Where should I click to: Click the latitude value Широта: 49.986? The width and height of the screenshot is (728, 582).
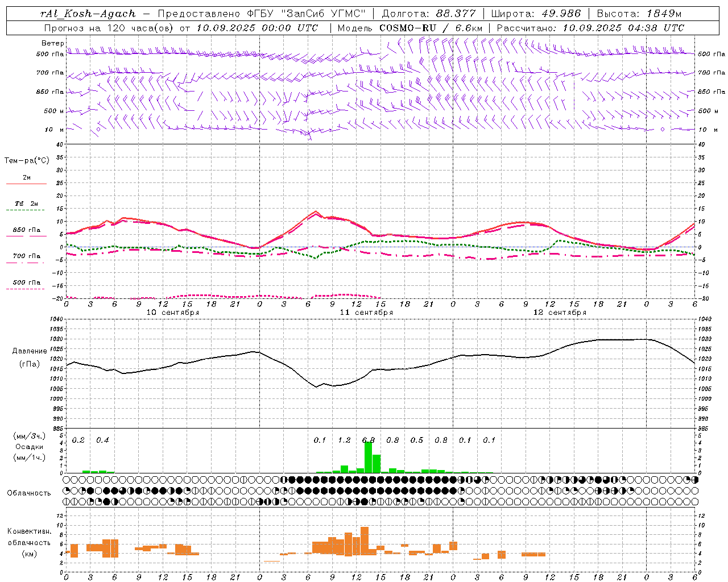[x=536, y=14]
